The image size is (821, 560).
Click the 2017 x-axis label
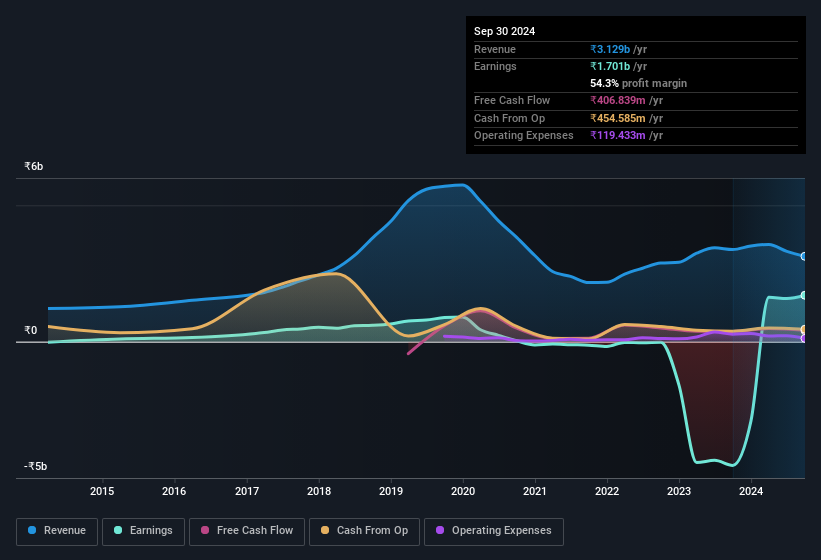247,491
